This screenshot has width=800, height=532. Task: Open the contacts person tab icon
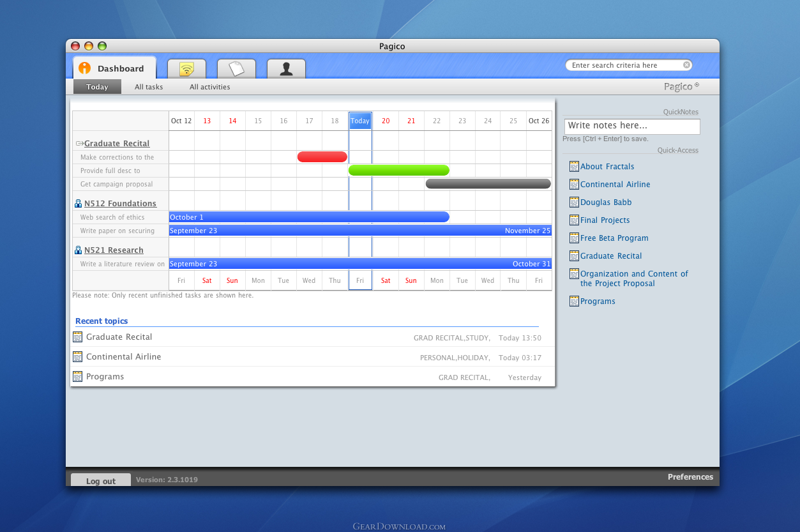click(x=286, y=68)
